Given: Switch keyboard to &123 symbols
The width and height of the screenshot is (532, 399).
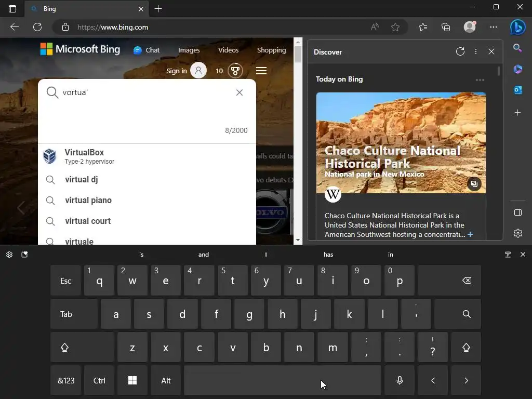Looking at the screenshot, I should click(x=66, y=380).
